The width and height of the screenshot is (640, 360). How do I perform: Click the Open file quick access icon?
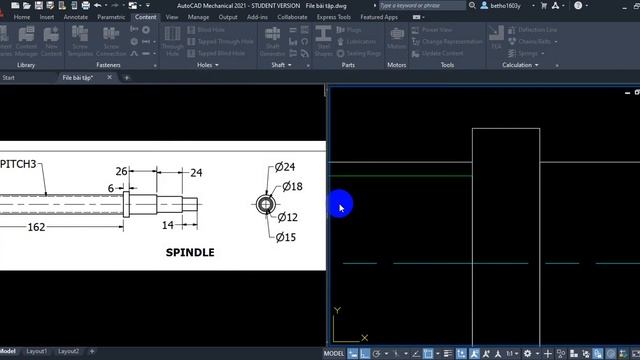27,5
